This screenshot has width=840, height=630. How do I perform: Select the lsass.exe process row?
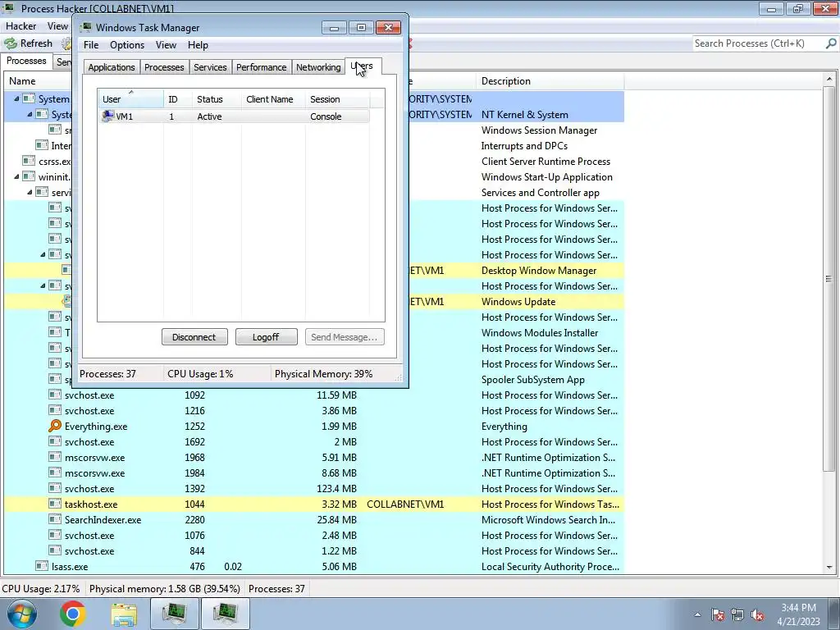314,566
